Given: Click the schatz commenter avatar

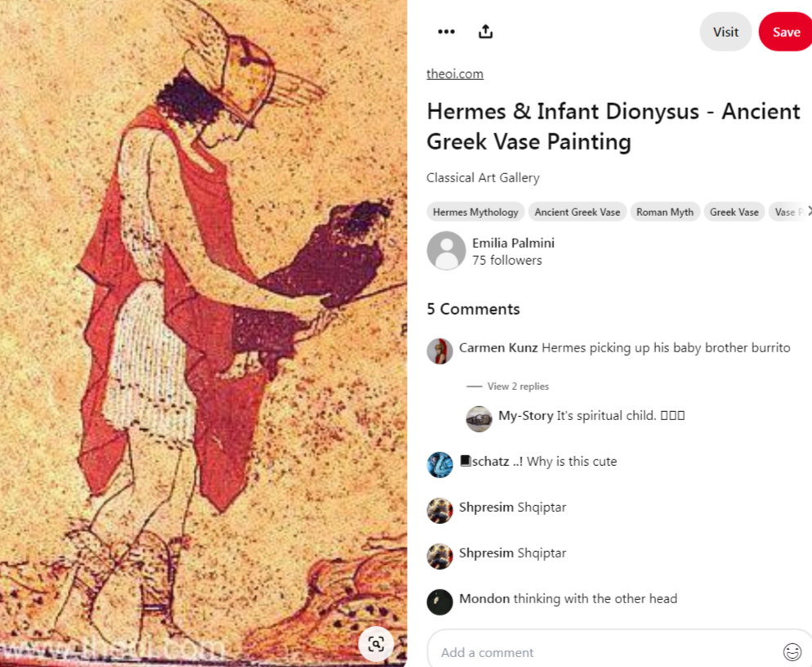Looking at the screenshot, I should pos(439,464).
